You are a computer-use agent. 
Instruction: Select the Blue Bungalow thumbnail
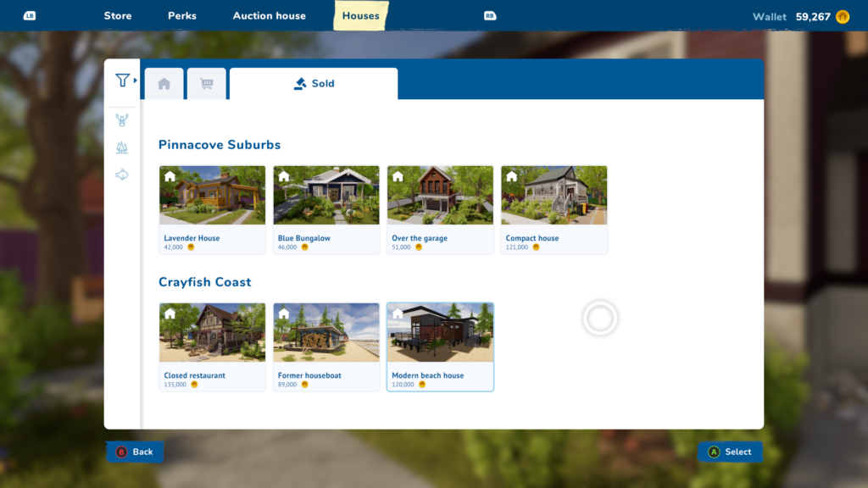pyautogui.click(x=326, y=196)
